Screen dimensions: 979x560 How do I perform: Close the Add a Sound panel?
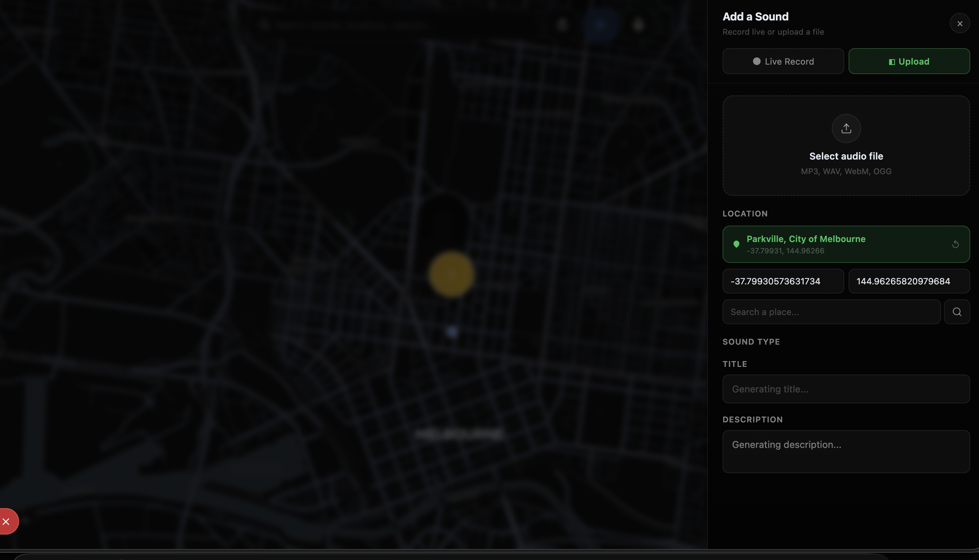tap(959, 23)
